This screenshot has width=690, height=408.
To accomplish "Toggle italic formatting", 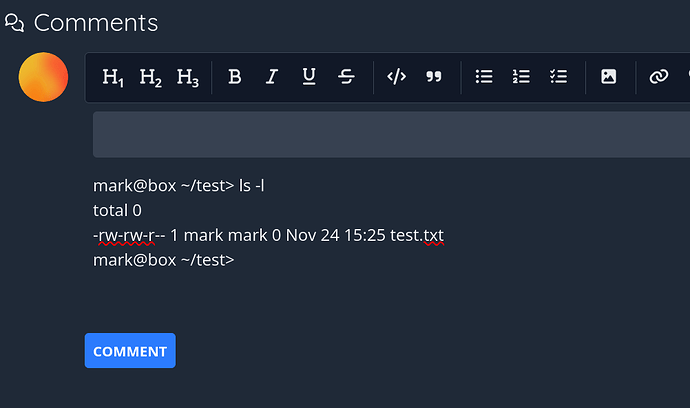I will [271, 77].
